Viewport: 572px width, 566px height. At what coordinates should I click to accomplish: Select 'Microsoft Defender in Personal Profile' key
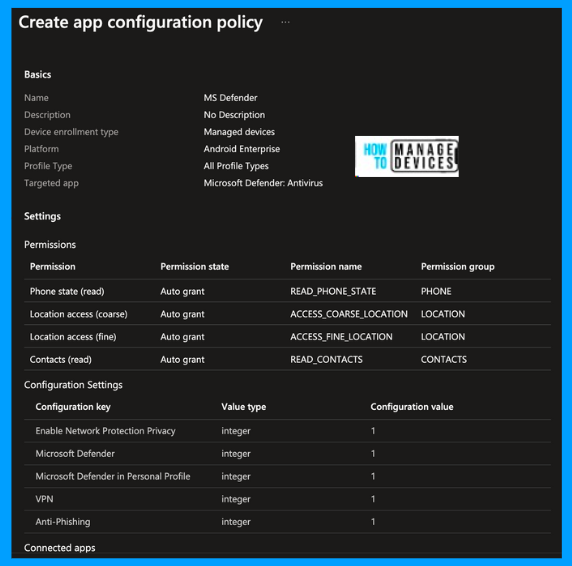(x=113, y=476)
